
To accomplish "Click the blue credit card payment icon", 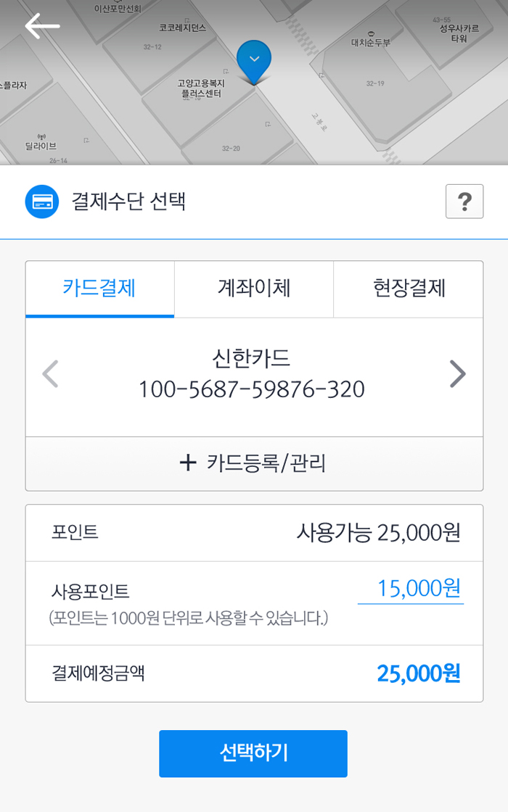I will click(x=42, y=202).
